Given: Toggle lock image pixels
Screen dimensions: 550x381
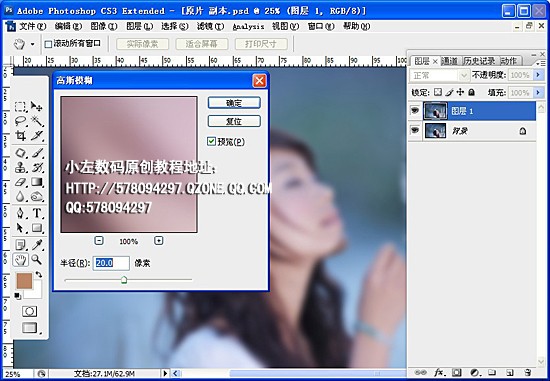Looking at the screenshot, I should point(449,92).
